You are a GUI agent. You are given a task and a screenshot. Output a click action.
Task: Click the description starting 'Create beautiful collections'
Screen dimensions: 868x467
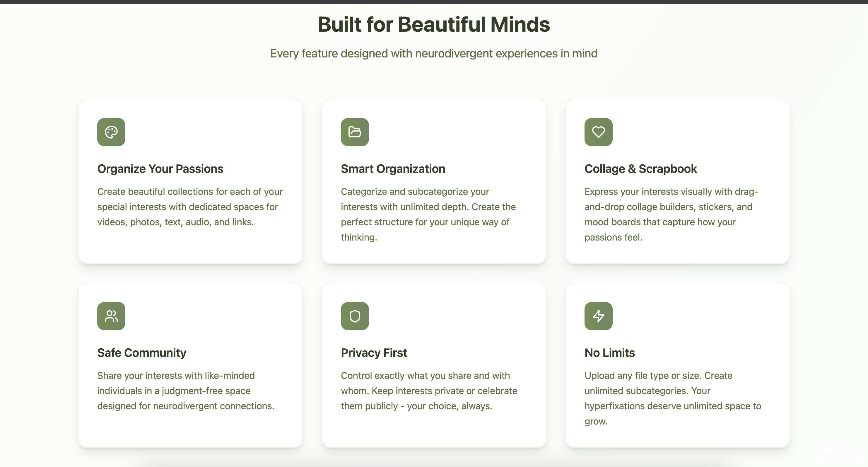coord(189,207)
